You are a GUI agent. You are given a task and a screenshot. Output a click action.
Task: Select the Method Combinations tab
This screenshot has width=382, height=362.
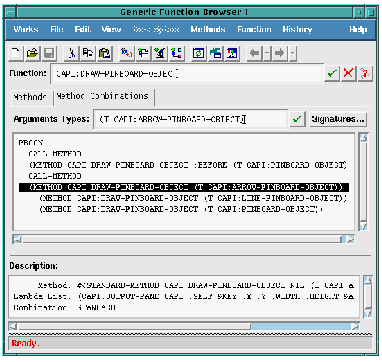point(103,96)
